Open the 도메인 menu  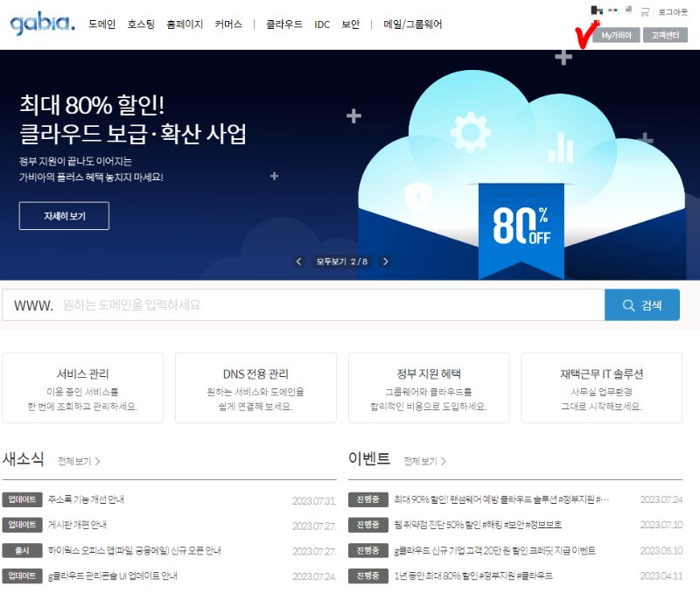pos(100,24)
